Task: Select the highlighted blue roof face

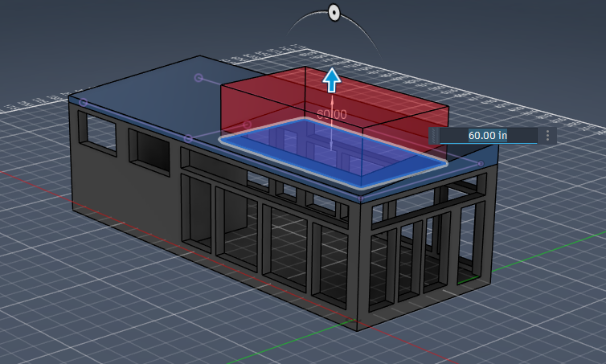Action: coord(334,153)
